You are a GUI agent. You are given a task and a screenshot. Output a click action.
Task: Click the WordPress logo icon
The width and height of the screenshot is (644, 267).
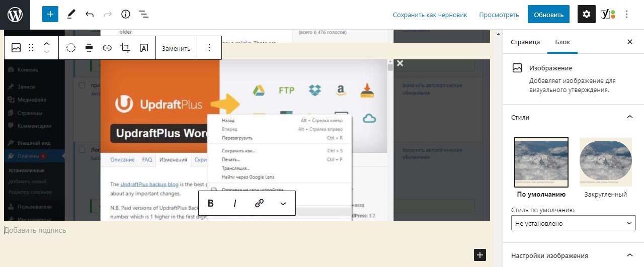pos(15,15)
